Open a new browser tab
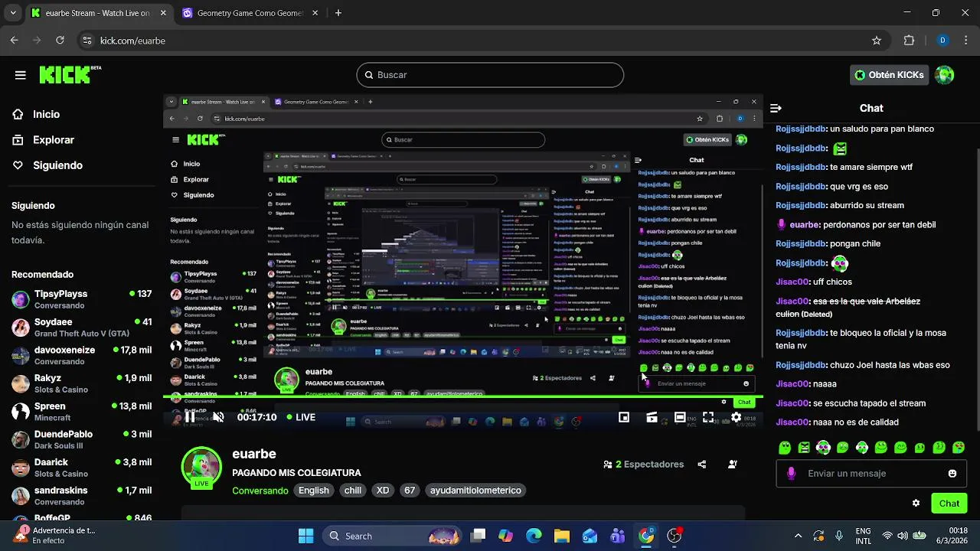The image size is (980, 551). [338, 13]
